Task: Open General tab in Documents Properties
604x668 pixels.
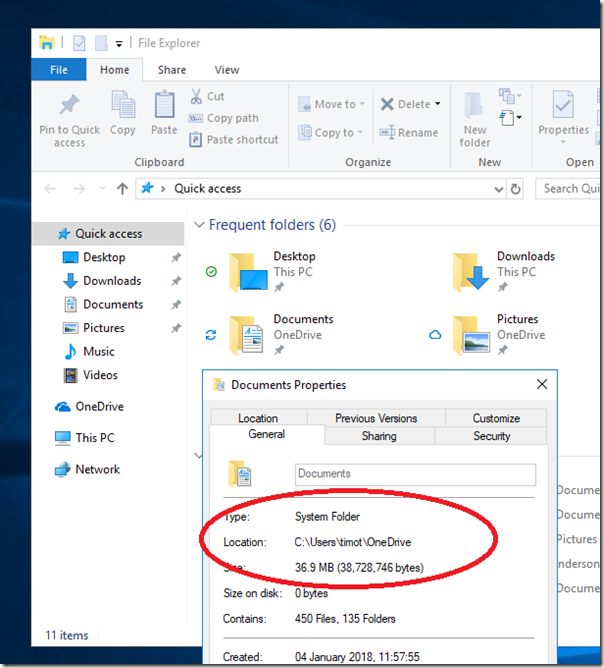Action: click(267, 434)
